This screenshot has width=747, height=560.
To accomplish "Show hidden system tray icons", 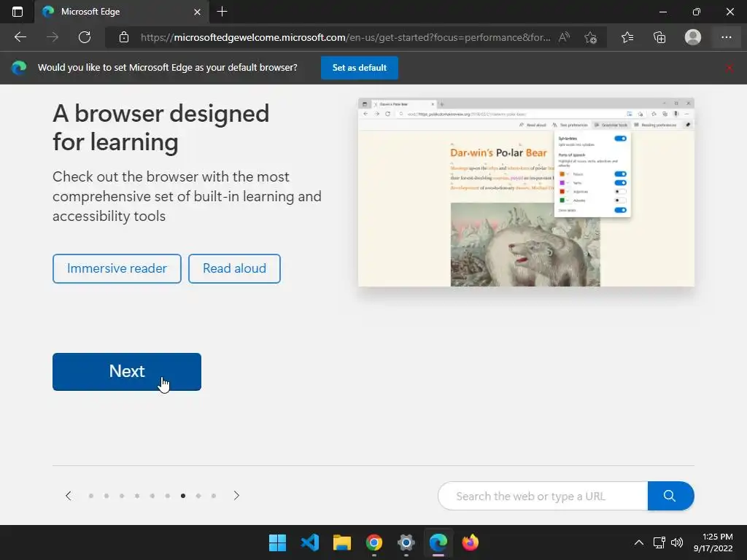I will tap(639, 542).
